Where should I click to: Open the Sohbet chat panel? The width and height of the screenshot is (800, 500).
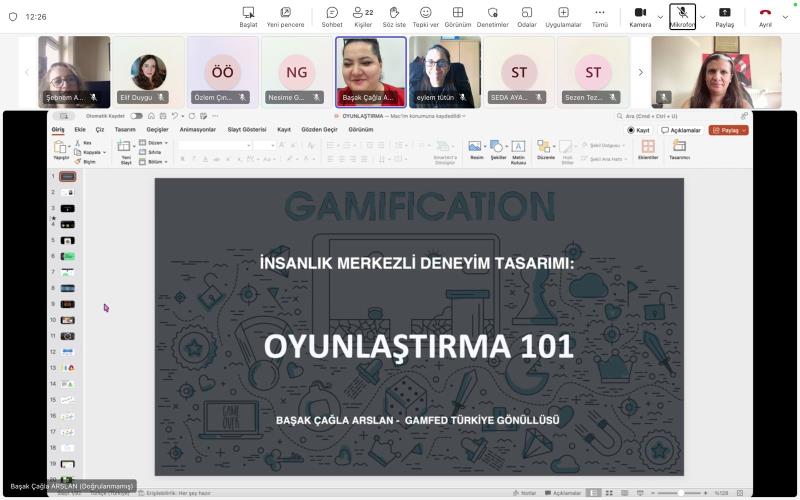point(331,16)
